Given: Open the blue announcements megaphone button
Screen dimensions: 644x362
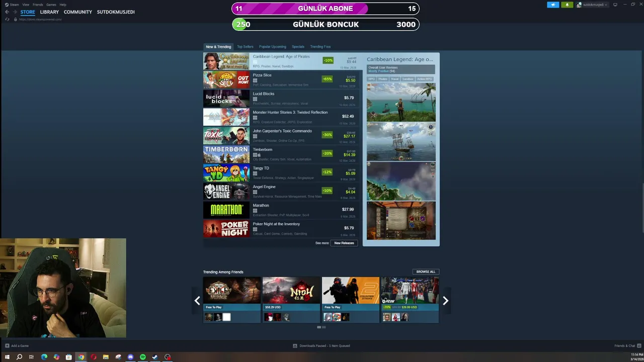Looking at the screenshot, I should pyautogui.click(x=553, y=5).
